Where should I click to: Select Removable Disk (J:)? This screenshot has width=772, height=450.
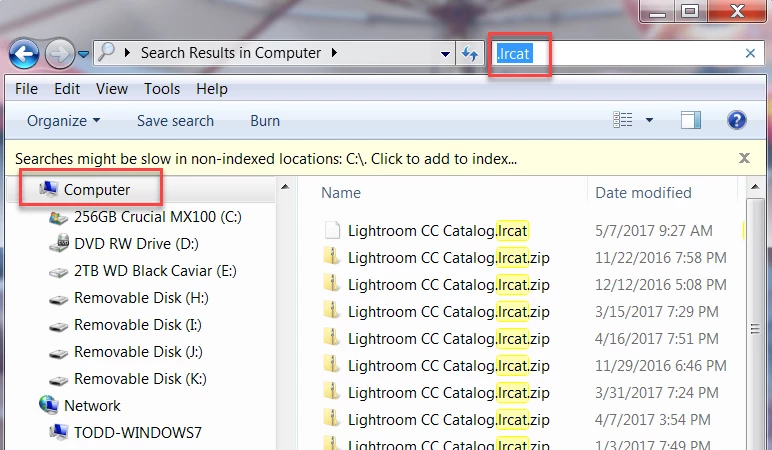(138, 352)
